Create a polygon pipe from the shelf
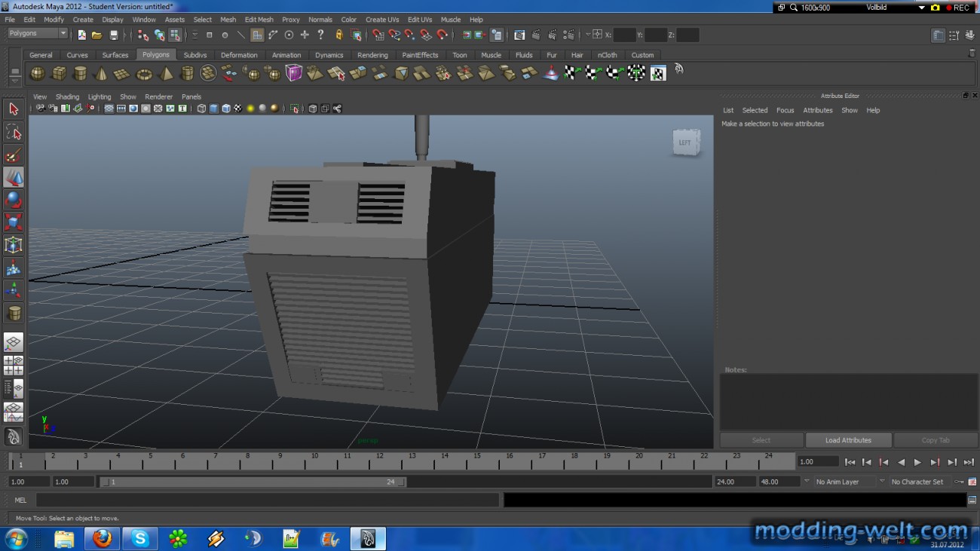The image size is (980, 551). click(187, 73)
